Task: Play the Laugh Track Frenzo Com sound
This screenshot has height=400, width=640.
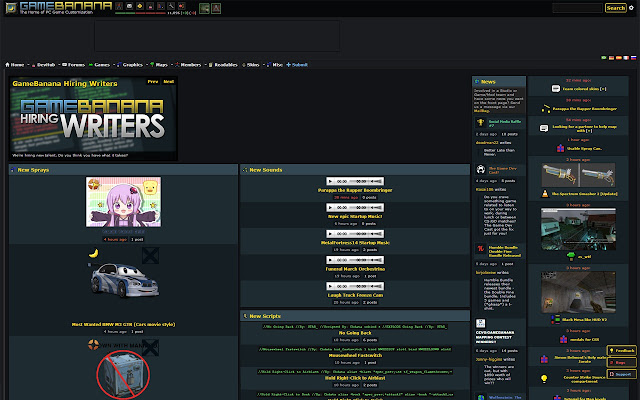Action: pos(330,286)
